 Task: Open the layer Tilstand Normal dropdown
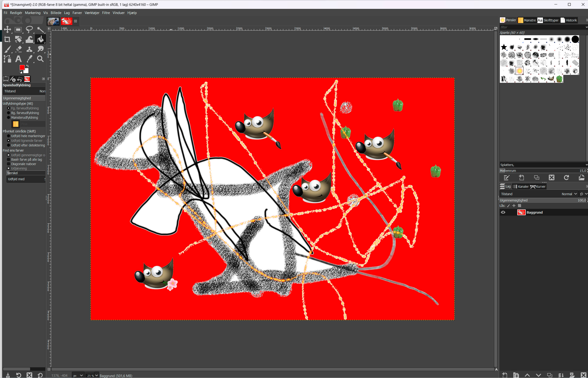coord(569,194)
